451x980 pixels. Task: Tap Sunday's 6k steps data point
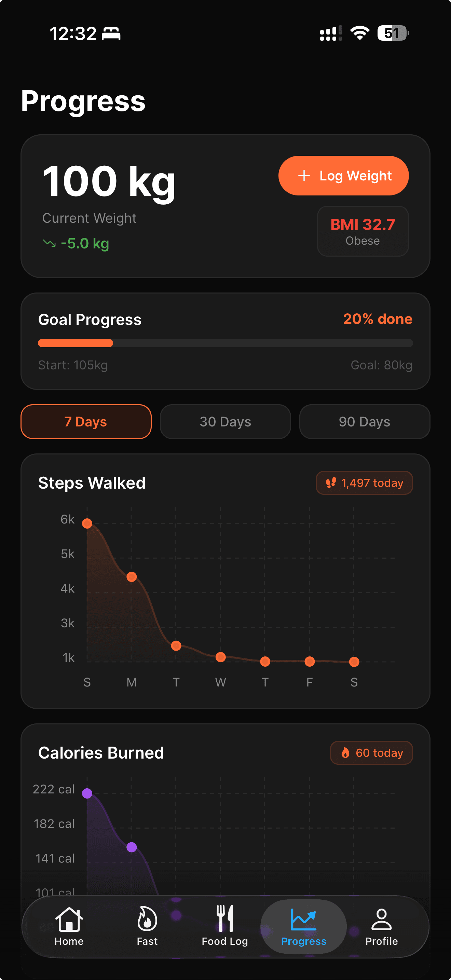[87, 523]
